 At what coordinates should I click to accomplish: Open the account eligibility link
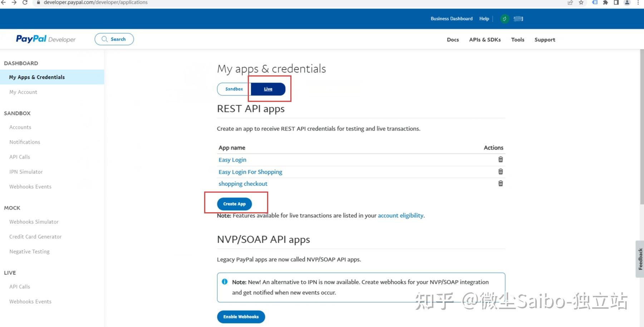400,215
